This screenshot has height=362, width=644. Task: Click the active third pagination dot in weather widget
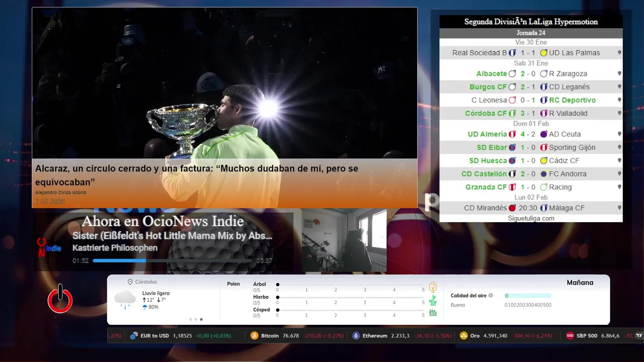point(201,319)
